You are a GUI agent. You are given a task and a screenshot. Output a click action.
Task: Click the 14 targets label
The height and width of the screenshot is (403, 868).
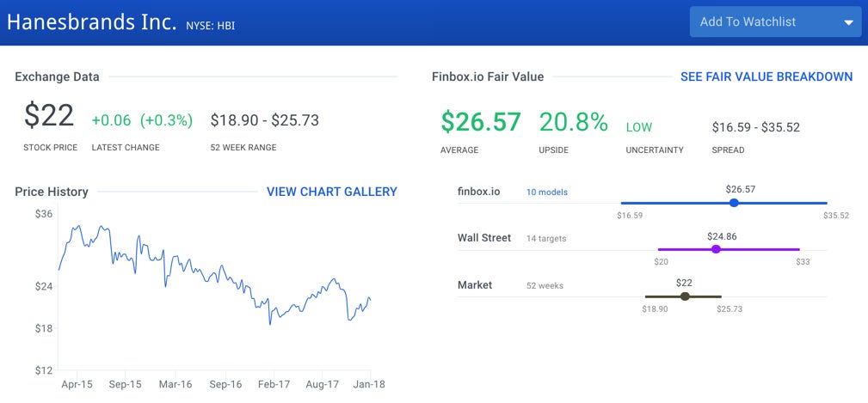tap(546, 238)
